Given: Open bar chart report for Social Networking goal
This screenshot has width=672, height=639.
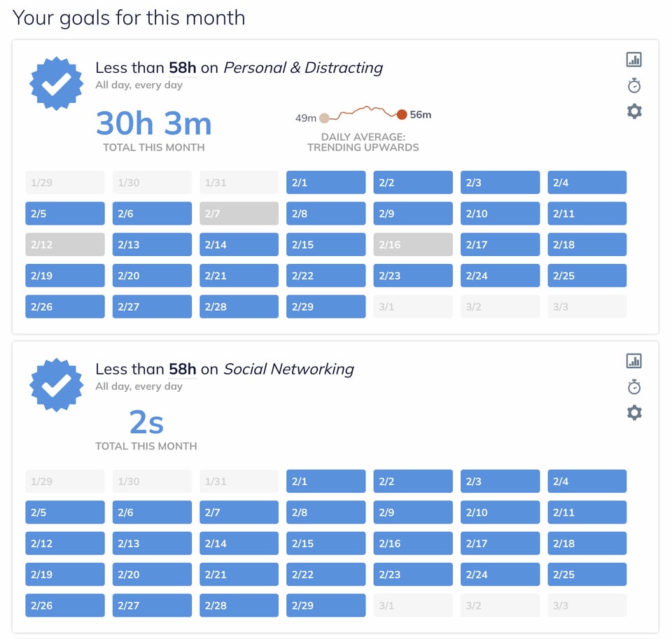Looking at the screenshot, I should pos(633,361).
